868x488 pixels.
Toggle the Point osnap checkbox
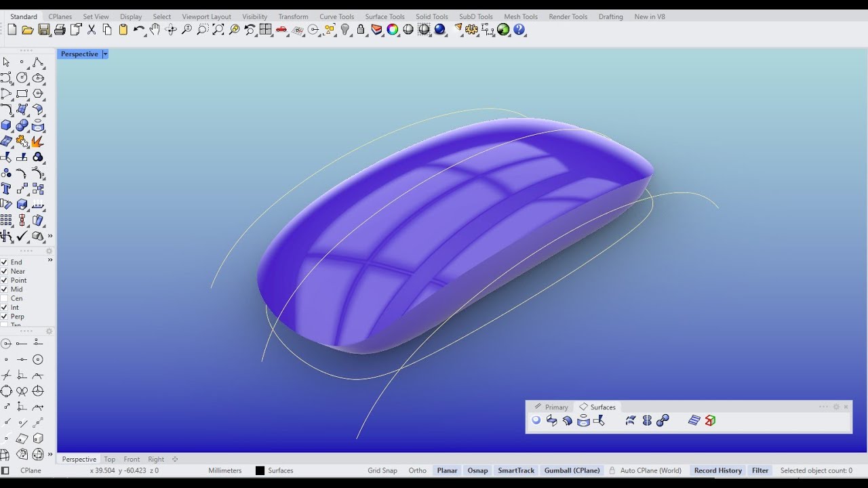pos(4,280)
